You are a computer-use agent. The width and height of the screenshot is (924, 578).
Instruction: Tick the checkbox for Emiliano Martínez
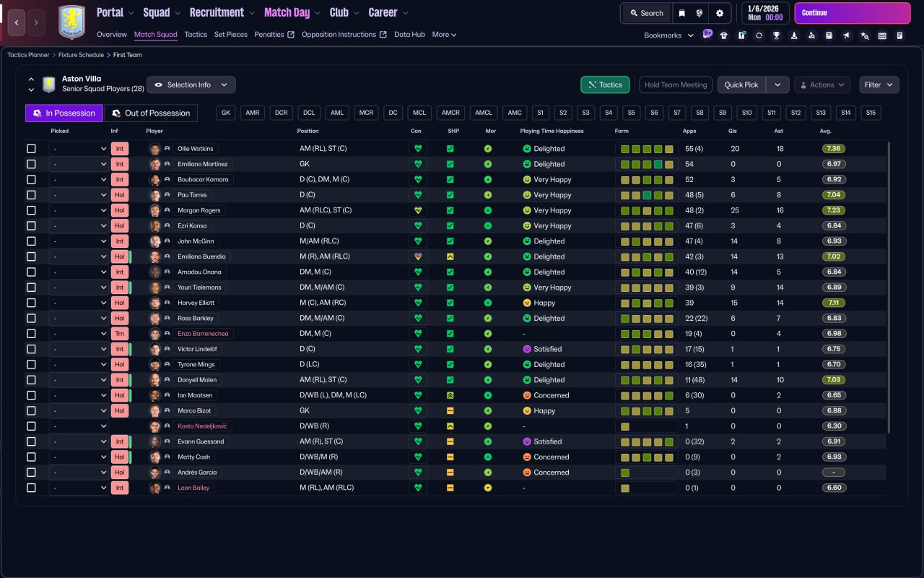31,164
